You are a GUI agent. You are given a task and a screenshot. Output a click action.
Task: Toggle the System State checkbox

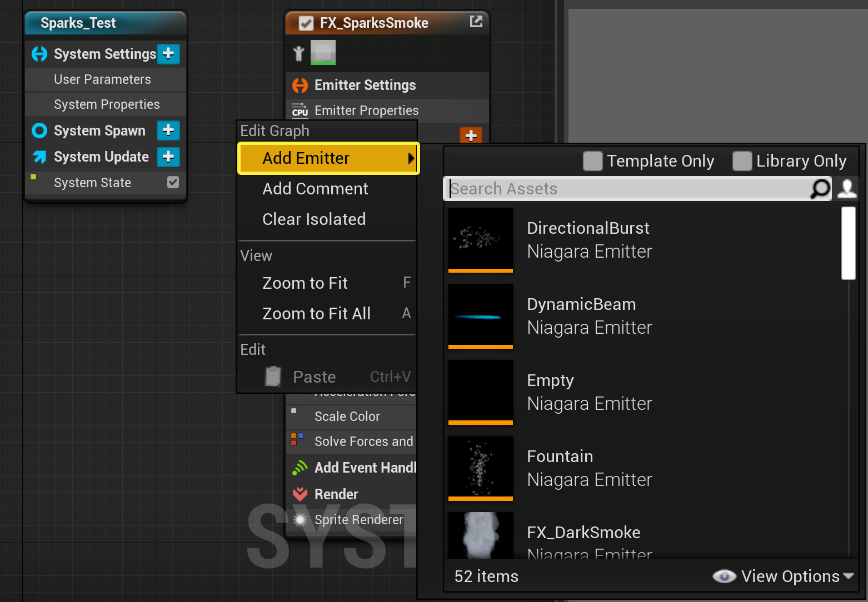pyautogui.click(x=173, y=182)
